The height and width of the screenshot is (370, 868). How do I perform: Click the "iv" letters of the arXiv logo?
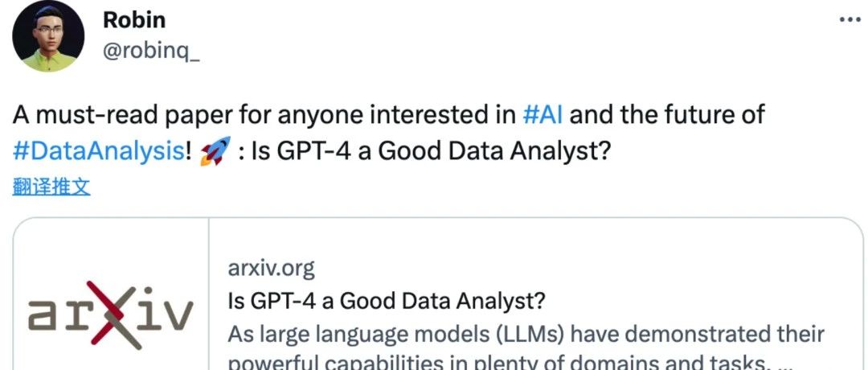click(166, 313)
